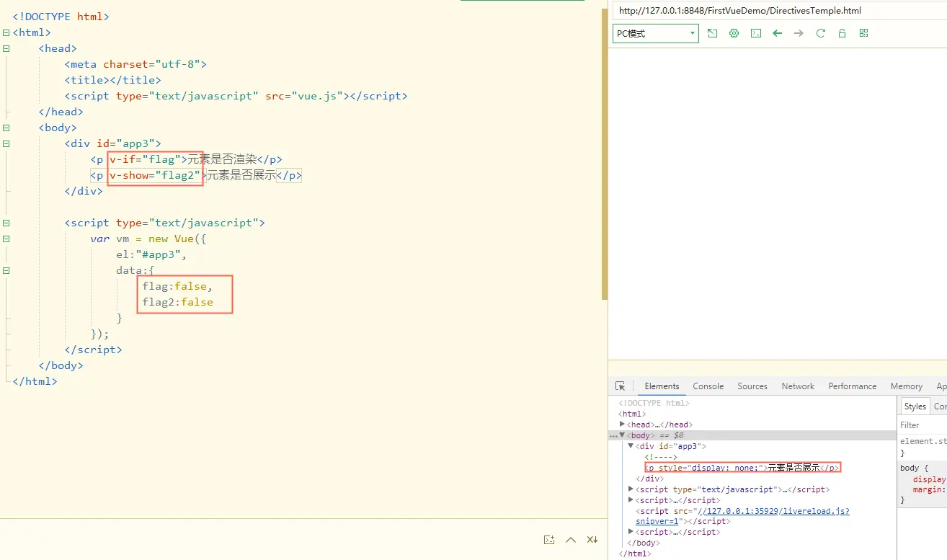Viewport: 947px width, 560px height.
Task: Collapse the body node in DOM tree
Action: tap(622, 435)
